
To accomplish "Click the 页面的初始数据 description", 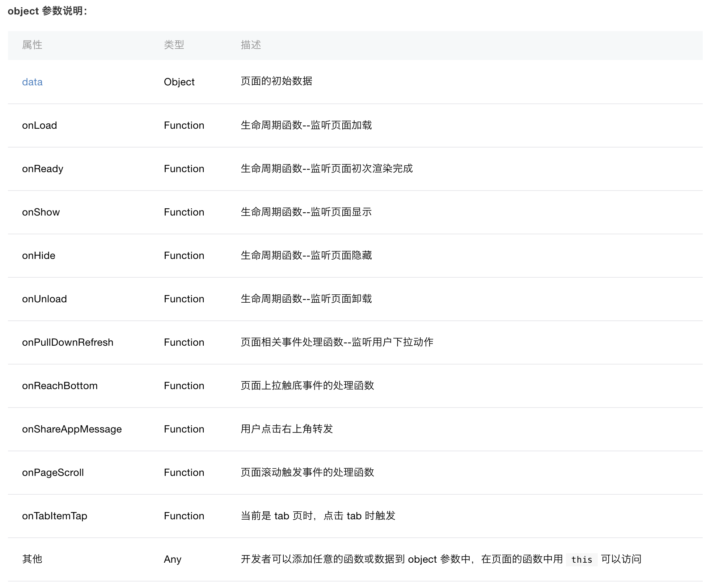I will click(276, 81).
